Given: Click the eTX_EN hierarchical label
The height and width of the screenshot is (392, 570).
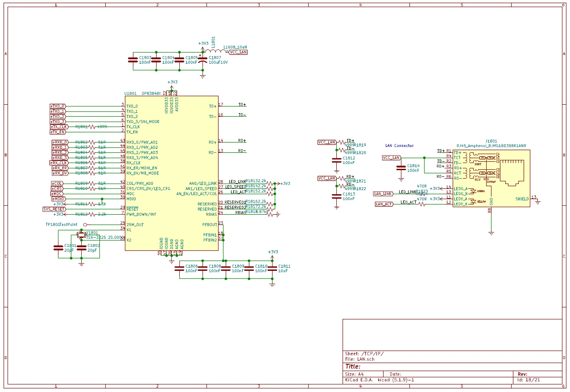Looking at the screenshot, I should (x=58, y=132).
